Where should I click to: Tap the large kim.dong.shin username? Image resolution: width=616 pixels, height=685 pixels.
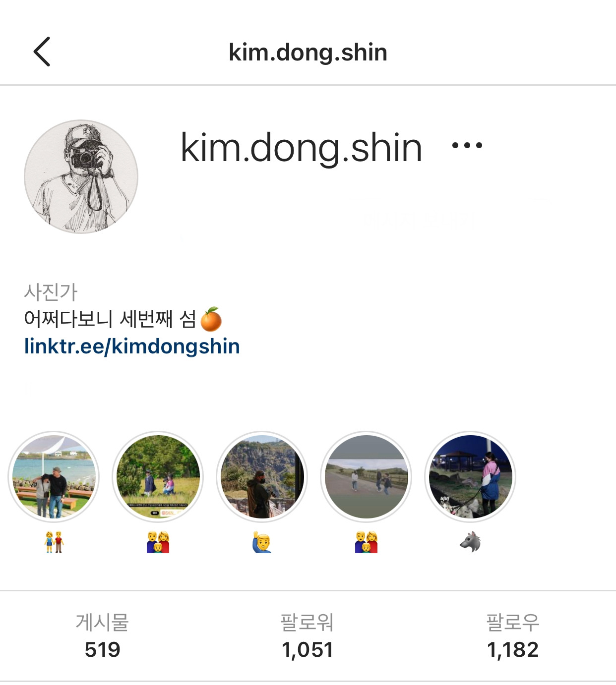tap(302, 148)
